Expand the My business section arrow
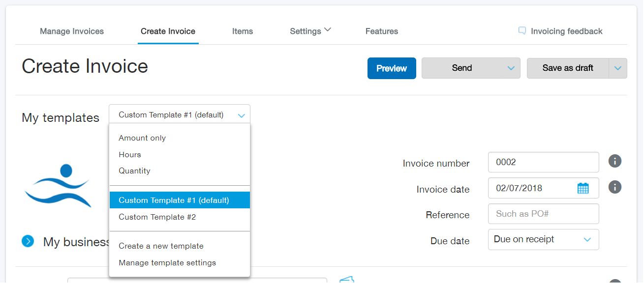This screenshot has width=644, height=284. [28, 241]
